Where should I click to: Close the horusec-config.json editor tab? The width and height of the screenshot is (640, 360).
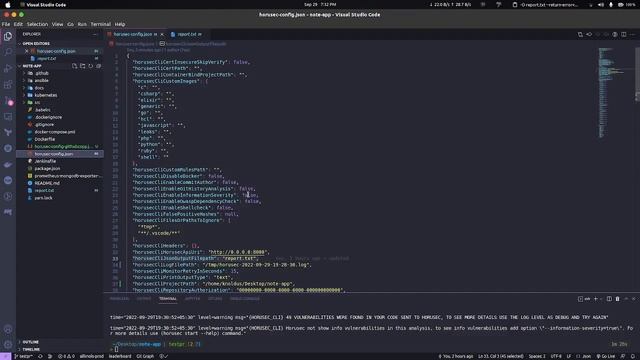[x=162, y=34]
